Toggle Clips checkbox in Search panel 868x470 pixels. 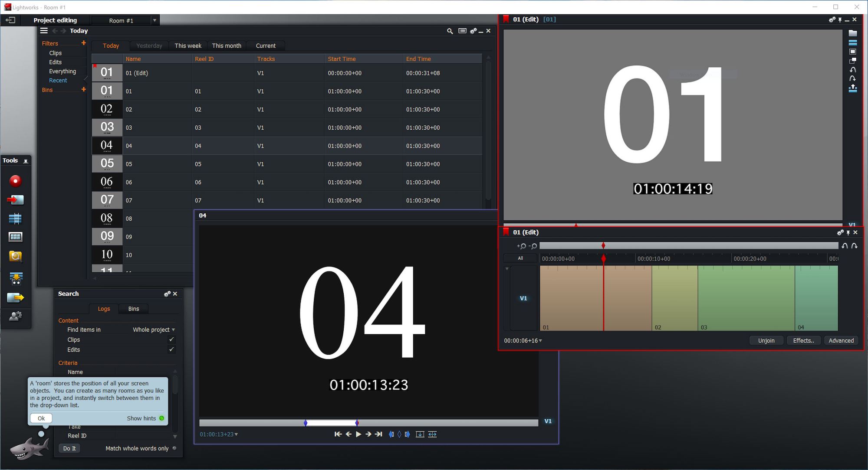[172, 340]
